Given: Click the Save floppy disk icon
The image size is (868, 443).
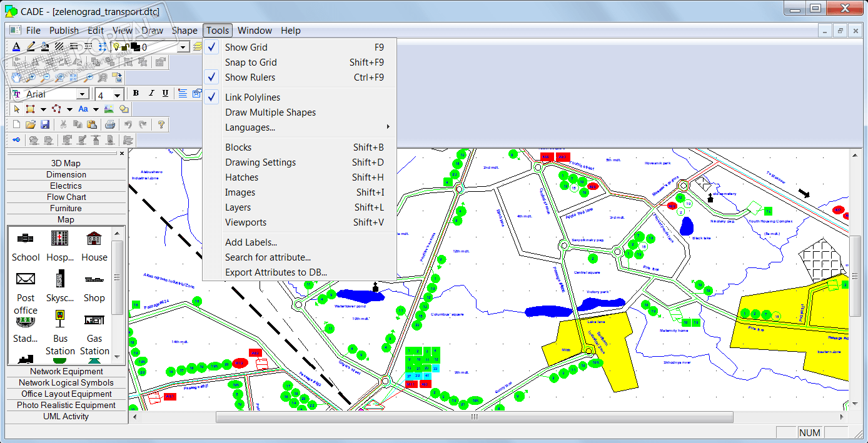Looking at the screenshot, I should point(45,124).
